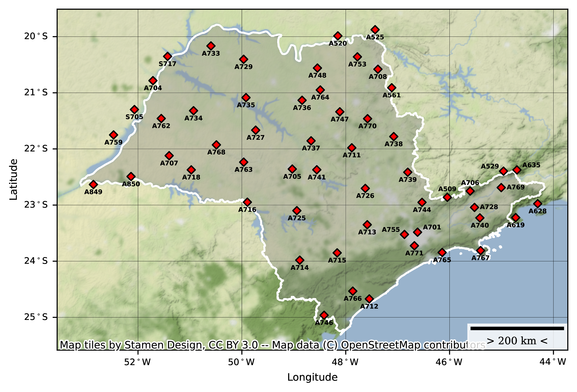Click the A738 station diamond marker
Viewport: 577px width, 392px height.
394,136
